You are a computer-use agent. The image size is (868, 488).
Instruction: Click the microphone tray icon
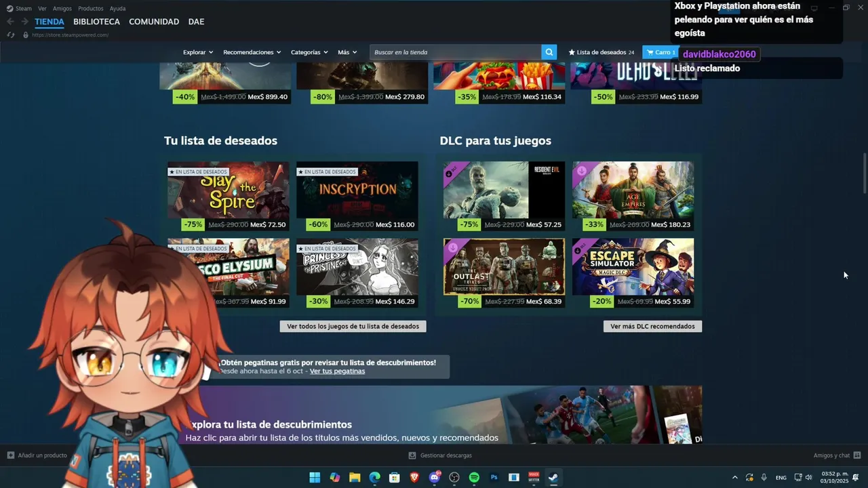point(764,477)
